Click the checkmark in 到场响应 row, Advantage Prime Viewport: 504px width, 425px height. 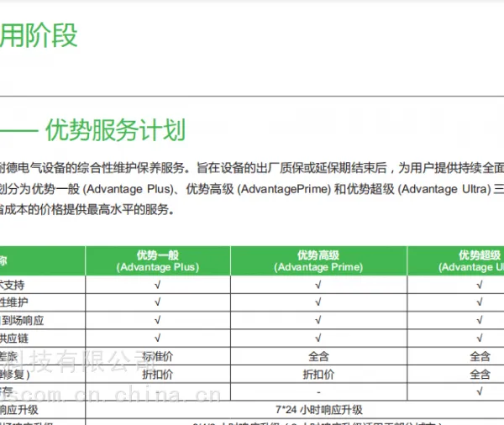coord(318,320)
